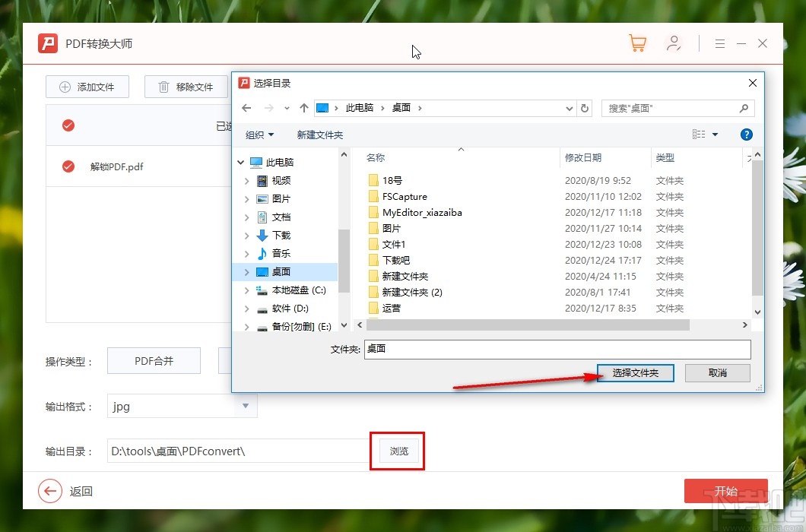Expand the 音乐 tree node
The width and height of the screenshot is (806, 532).
[x=246, y=252]
